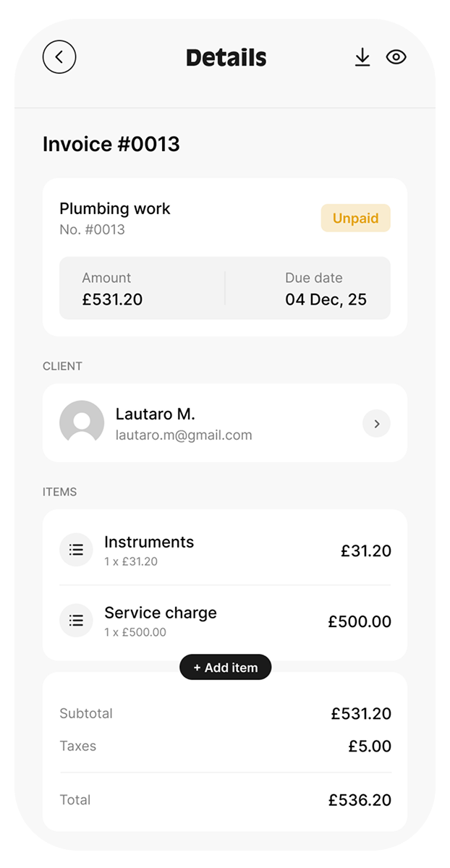Toggle invoice preview eye icon
The width and height of the screenshot is (450, 868).
pyautogui.click(x=396, y=58)
